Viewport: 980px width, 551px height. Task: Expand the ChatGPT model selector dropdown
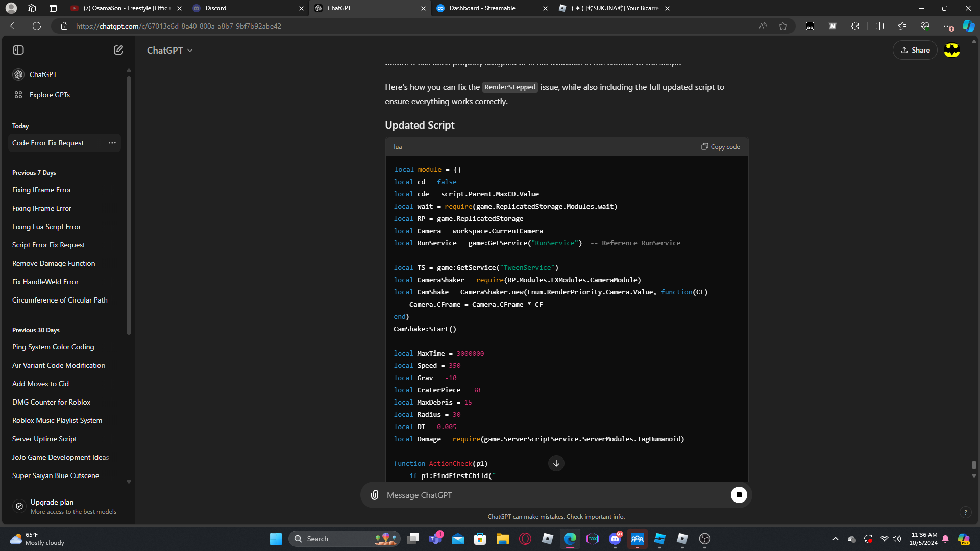[170, 51]
